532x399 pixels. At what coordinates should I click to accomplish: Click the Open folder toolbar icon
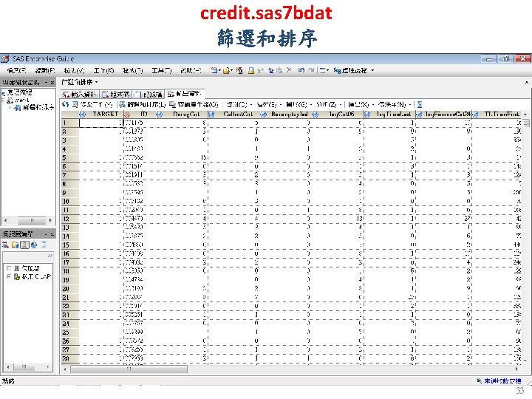pyautogui.click(x=226, y=70)
